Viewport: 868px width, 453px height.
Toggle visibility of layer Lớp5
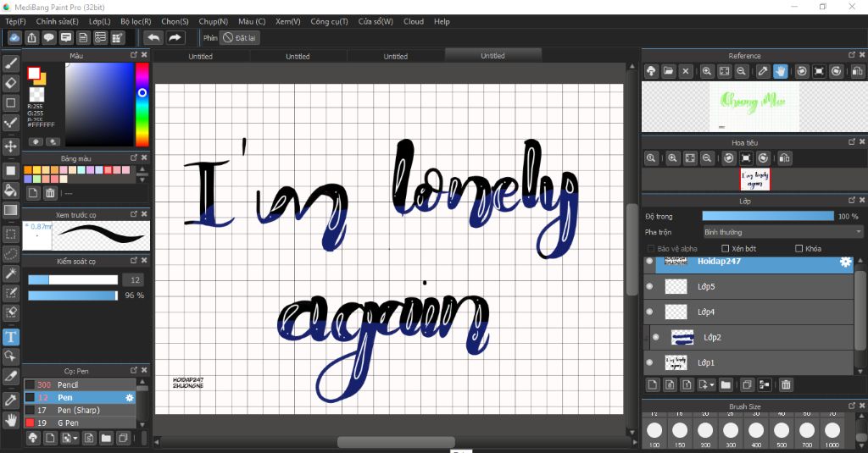tap(649, 286)
